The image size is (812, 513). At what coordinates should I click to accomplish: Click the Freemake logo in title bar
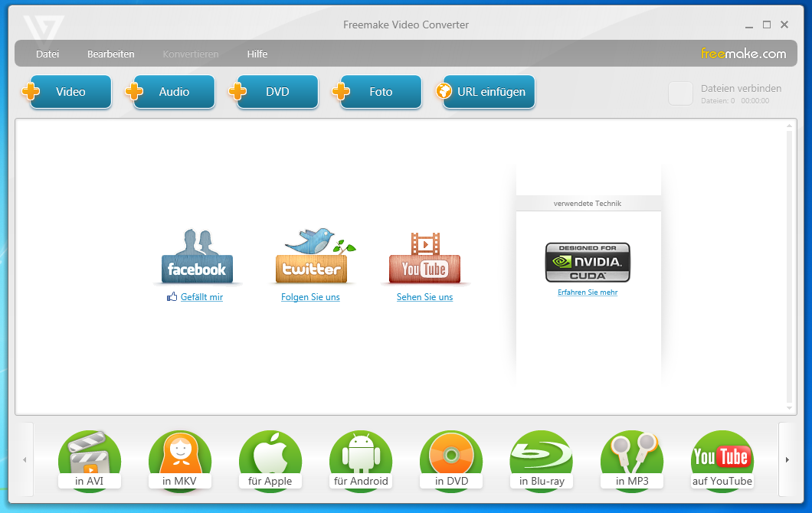point(44,30)
